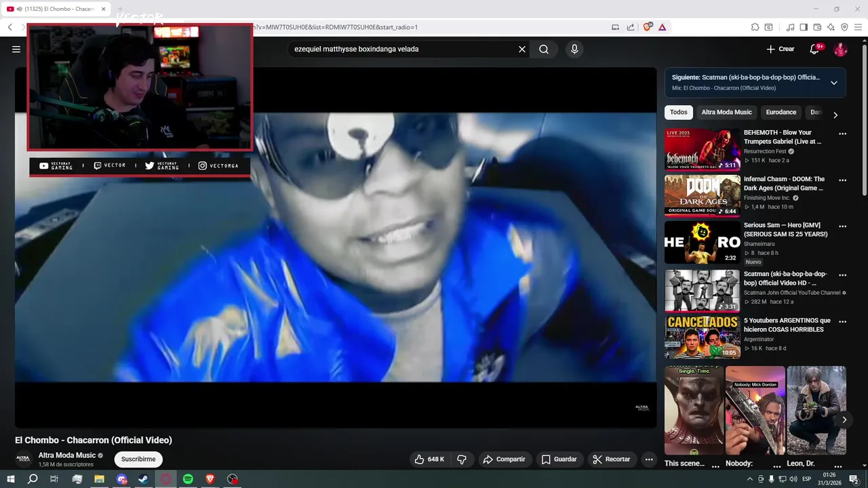Open the Scatman video thumbnail

click(702, 291)
